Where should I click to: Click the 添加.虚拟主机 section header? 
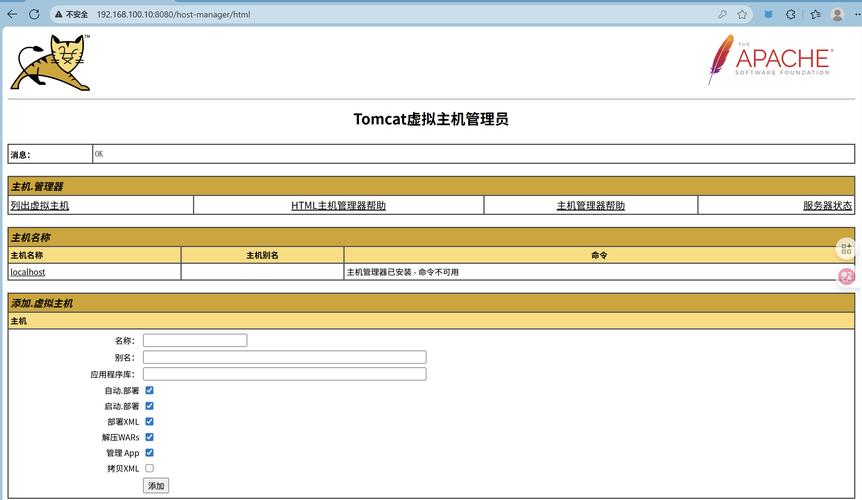point(431,303)
